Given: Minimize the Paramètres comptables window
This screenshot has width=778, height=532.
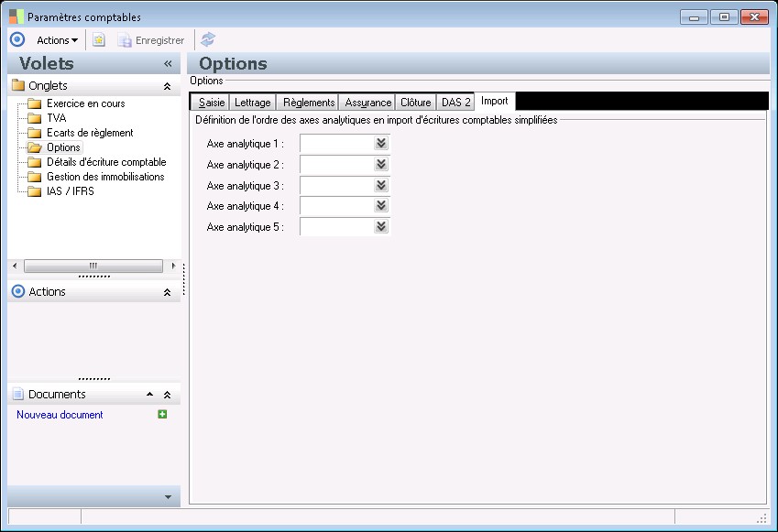Looking at the screenshot, I should [694, 17].
